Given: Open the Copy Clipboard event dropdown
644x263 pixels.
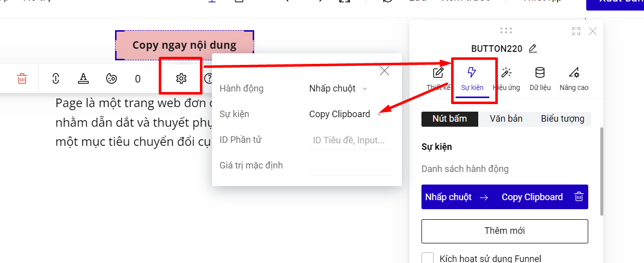Looking at the screenshot, I should 345,114.
